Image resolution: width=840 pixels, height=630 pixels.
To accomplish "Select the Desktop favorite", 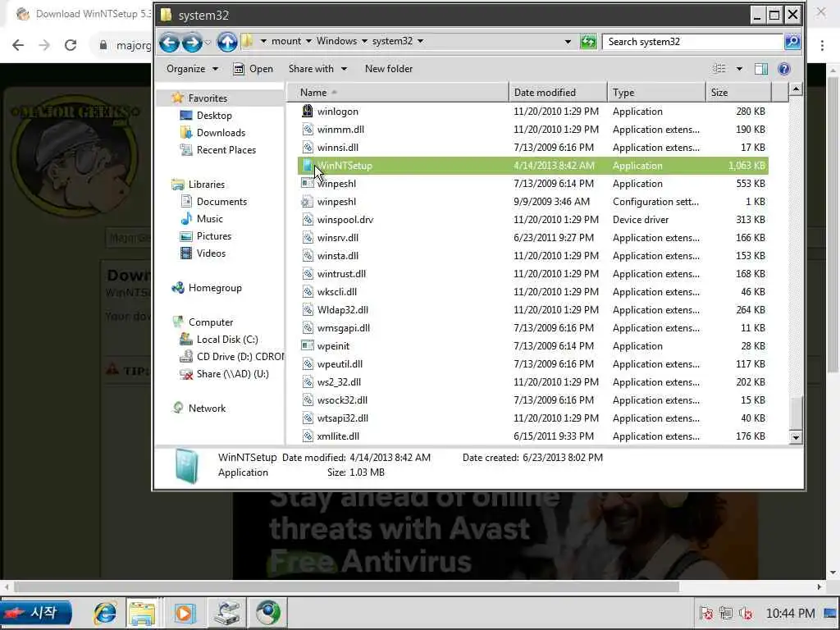I will pyautogui.click(x=214, y=115).
